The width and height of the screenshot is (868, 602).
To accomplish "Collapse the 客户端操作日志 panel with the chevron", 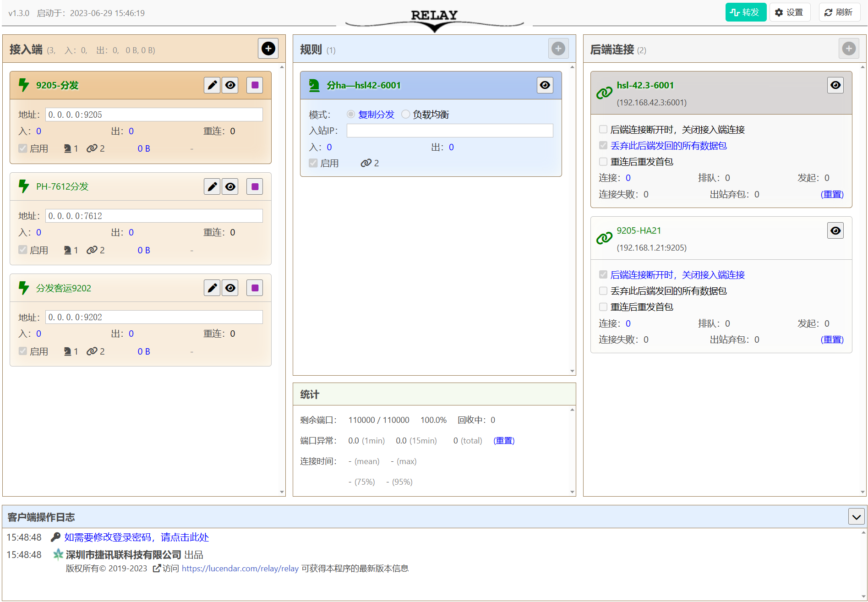I will click(x=857, y=517).
